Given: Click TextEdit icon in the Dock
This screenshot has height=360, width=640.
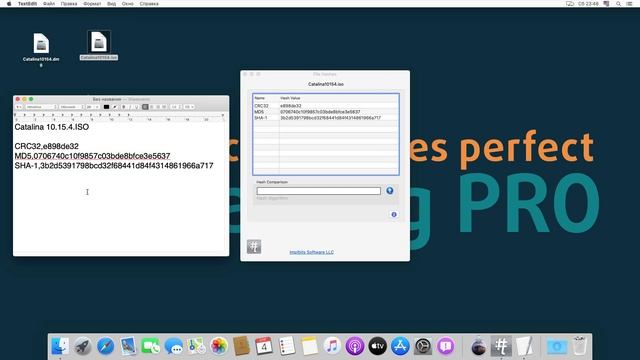Looking at the screenshot, I should coord(524,347).
